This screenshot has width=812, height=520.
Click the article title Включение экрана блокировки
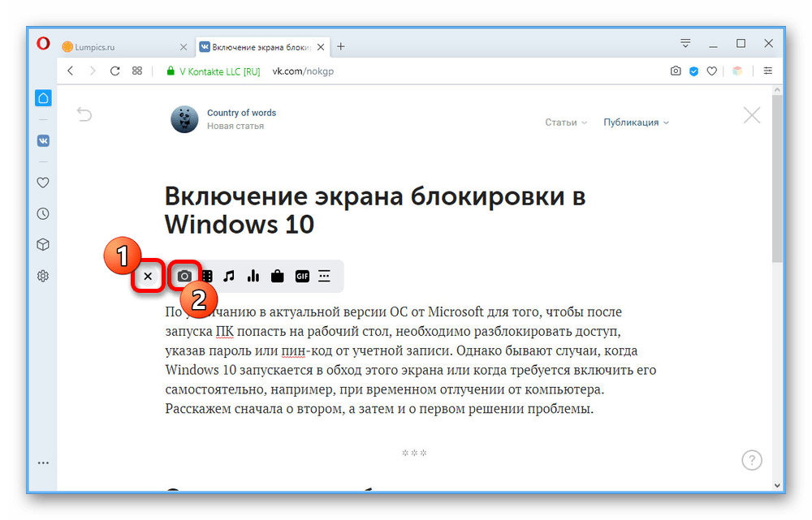tap(375, 211)
